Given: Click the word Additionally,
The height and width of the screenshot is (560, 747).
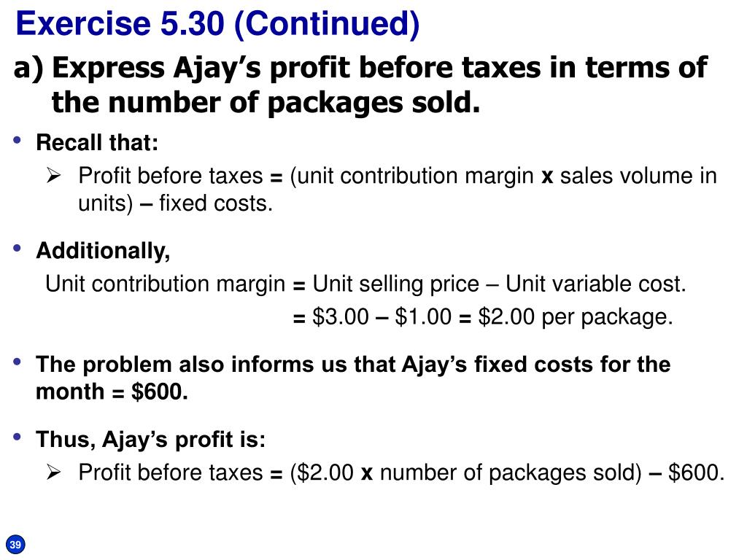Looking at the screenshot, I should [x=103, y=251].
